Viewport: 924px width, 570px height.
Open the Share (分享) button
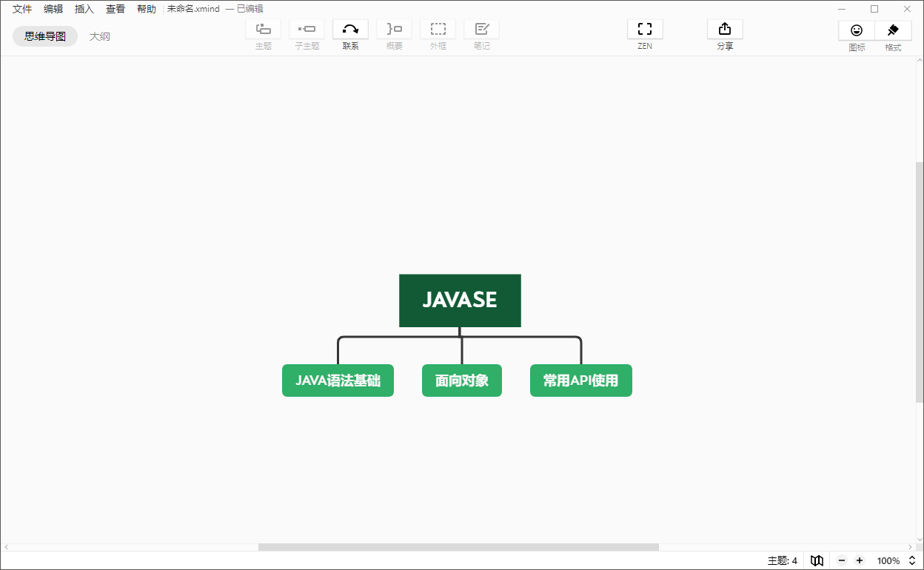(x=725, y=30)
